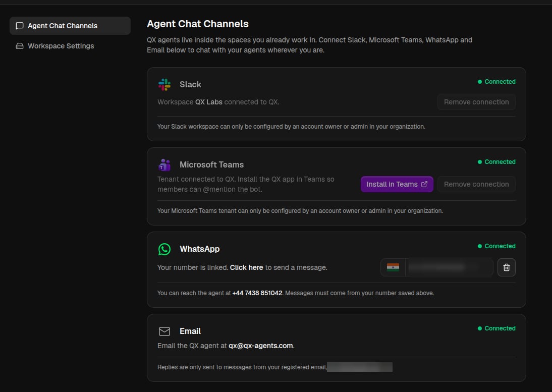The height and width of the screenshot is (392, 552).
Task: Click 'Your Slack workspace can only be configured' note
Action: 291,127
